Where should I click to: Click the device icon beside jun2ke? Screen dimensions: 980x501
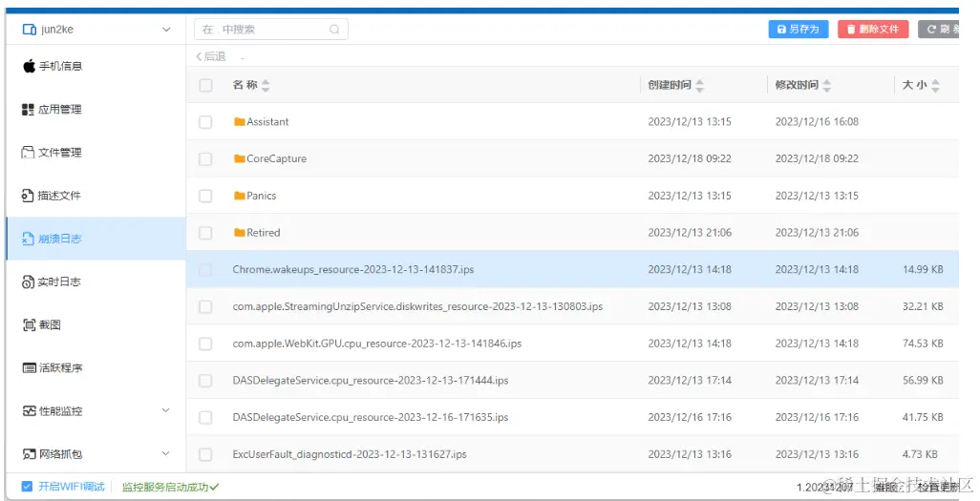[29, 30]
